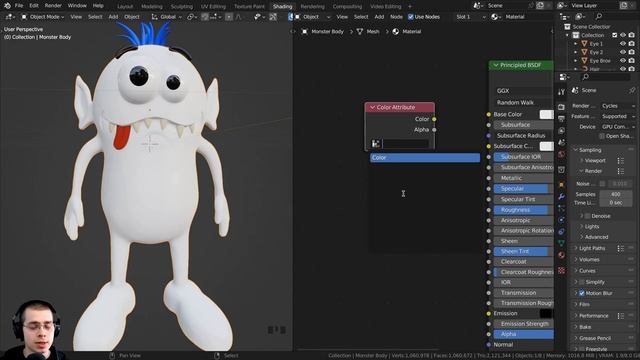
Task: Open the Random Walk subsurface dropdown
Action: [x=523, y=102]
